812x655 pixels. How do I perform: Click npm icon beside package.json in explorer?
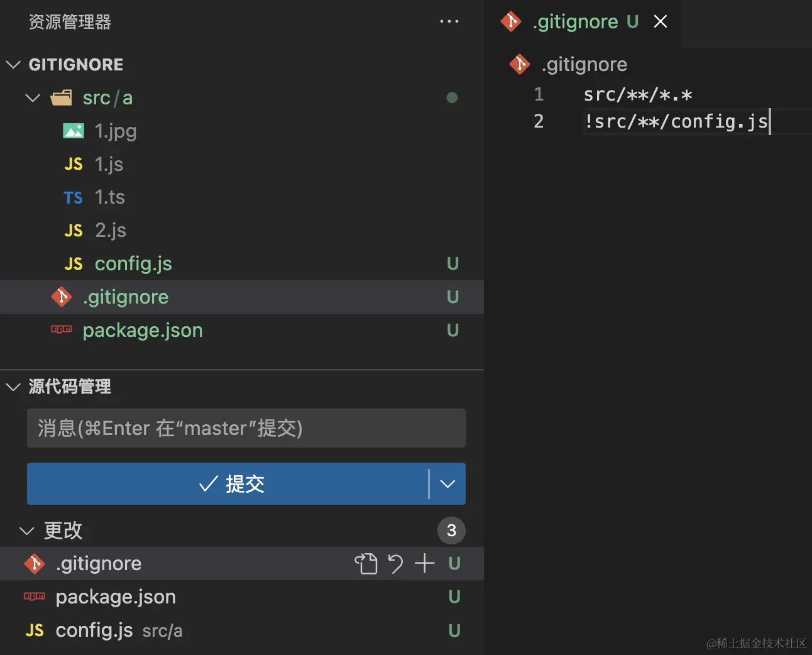62,329
